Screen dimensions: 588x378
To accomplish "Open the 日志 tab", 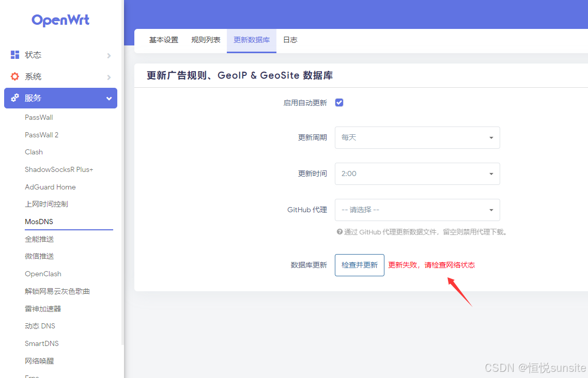I will pos(290,40).
